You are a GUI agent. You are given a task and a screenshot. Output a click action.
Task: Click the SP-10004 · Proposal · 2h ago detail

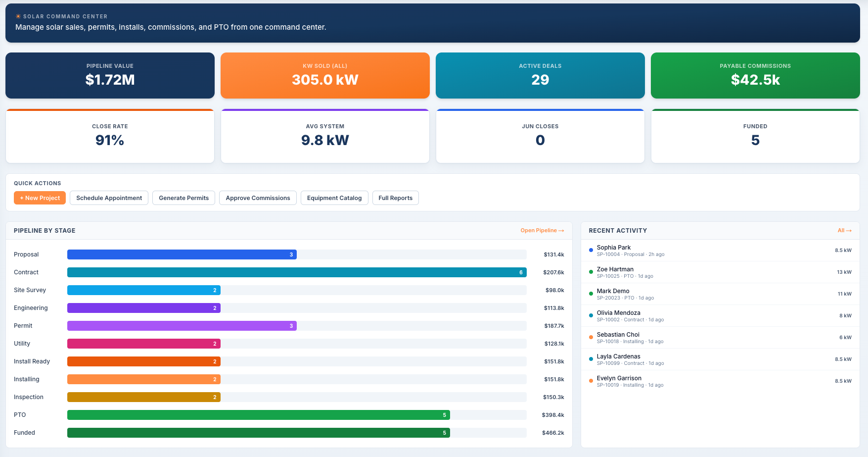pyautogui.click(x=631, y=254)
